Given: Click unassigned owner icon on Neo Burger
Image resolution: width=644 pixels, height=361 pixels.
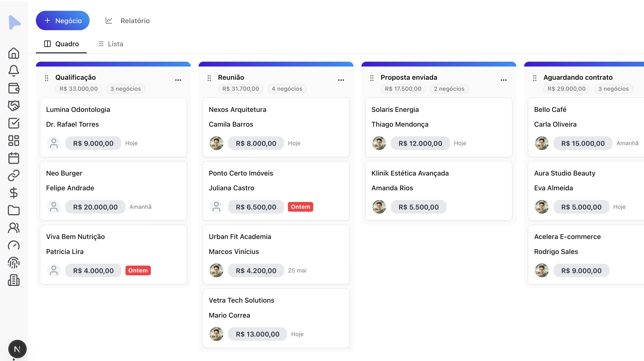Looking at the screenshot, I should coord(54,207).
